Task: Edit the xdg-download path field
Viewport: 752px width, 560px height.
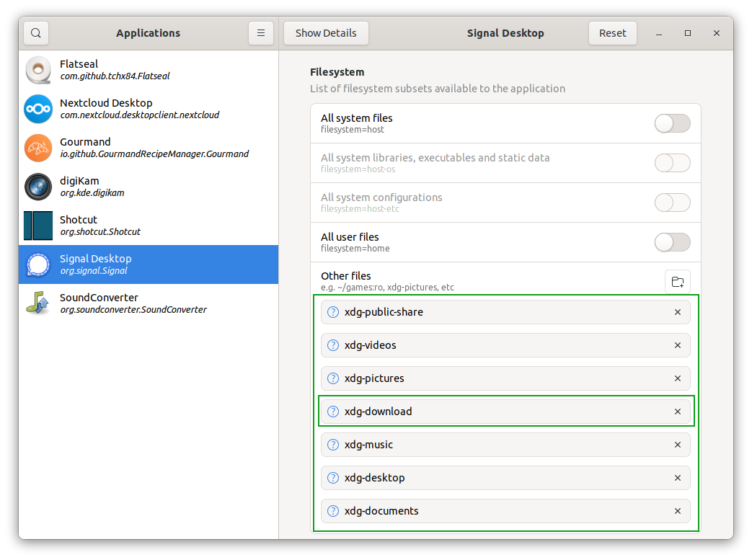Action: coord(505,412)
